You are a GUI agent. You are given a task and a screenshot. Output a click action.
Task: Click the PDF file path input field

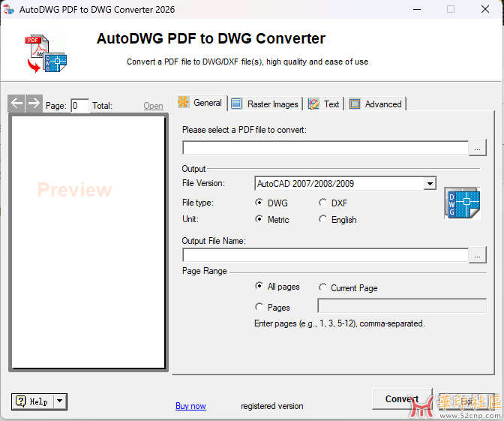(325, 148)
